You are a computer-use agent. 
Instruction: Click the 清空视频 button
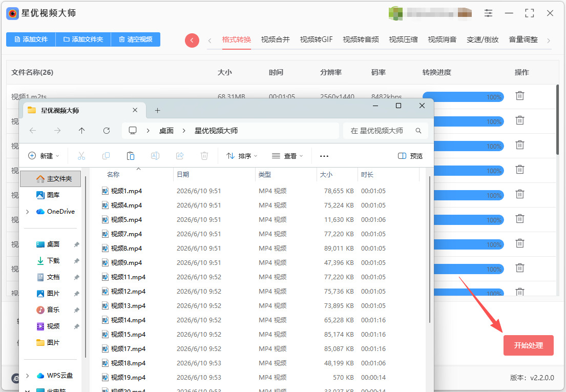pyautogui.click(x=135, y=39)
